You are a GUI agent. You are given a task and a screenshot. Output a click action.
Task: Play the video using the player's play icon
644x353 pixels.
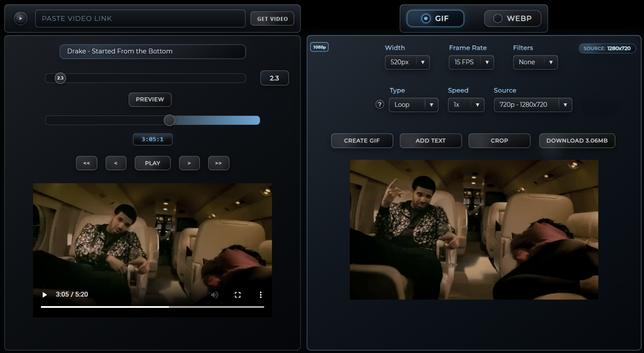tap(44, 295)
